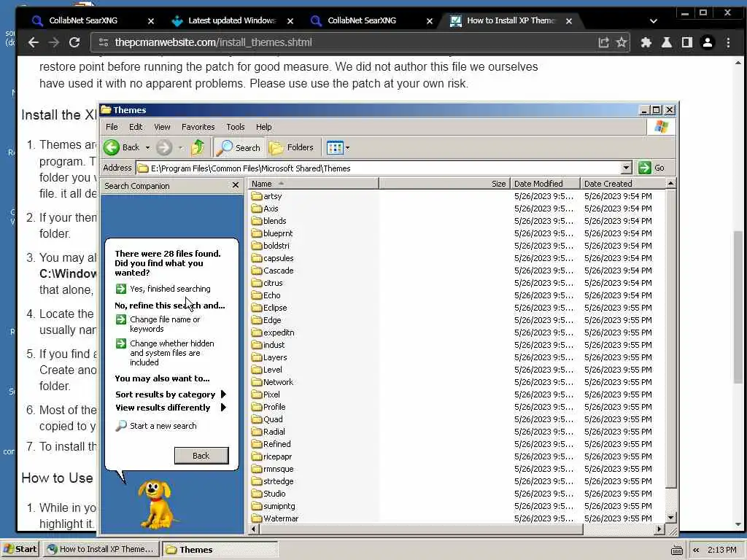Select the Echo folder icon

[257, 295]
